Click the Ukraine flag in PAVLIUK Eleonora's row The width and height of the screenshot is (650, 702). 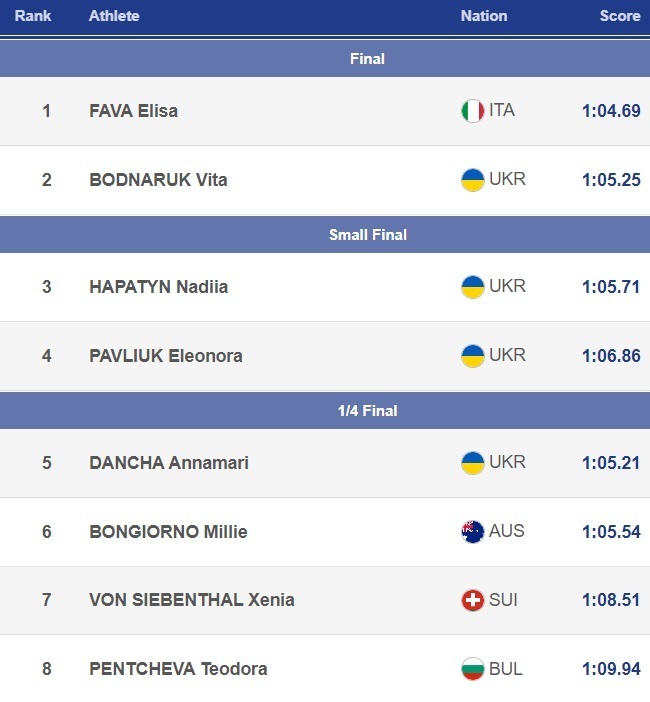point(472,356)
